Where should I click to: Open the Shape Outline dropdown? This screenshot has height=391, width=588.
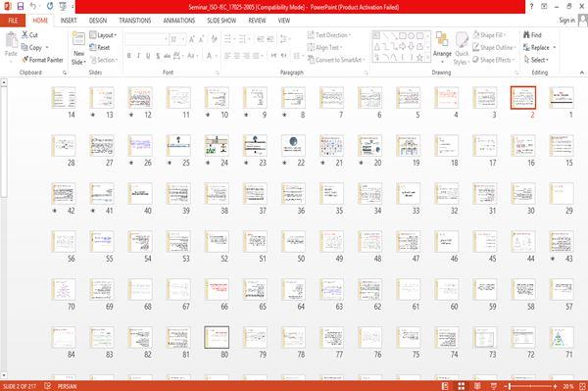tap(494, 47)
